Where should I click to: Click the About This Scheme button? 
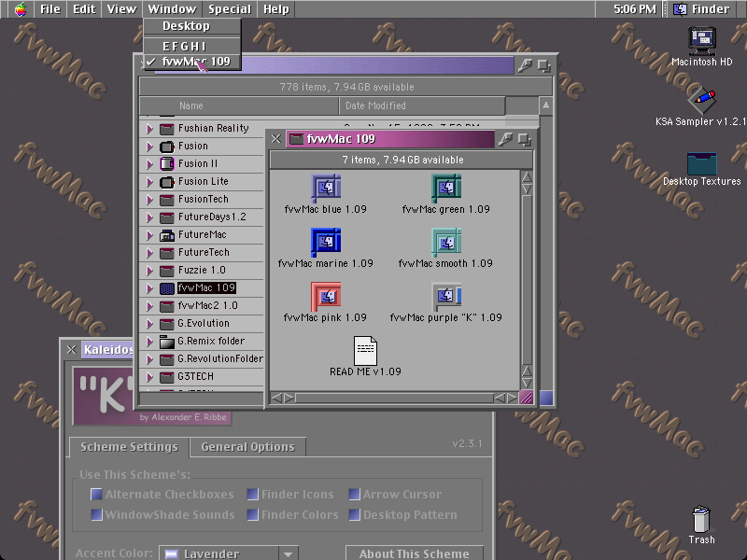click(414, 553)
